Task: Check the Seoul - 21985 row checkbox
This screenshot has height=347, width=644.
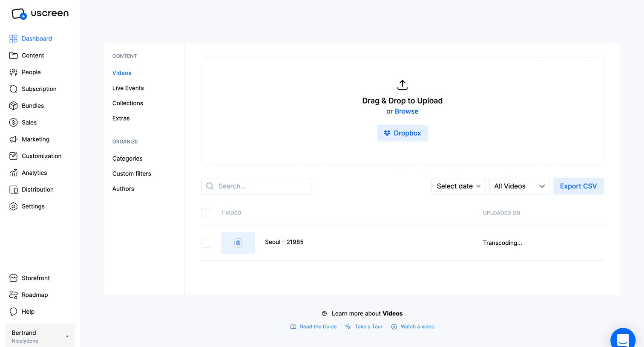Action: (206, 243)
